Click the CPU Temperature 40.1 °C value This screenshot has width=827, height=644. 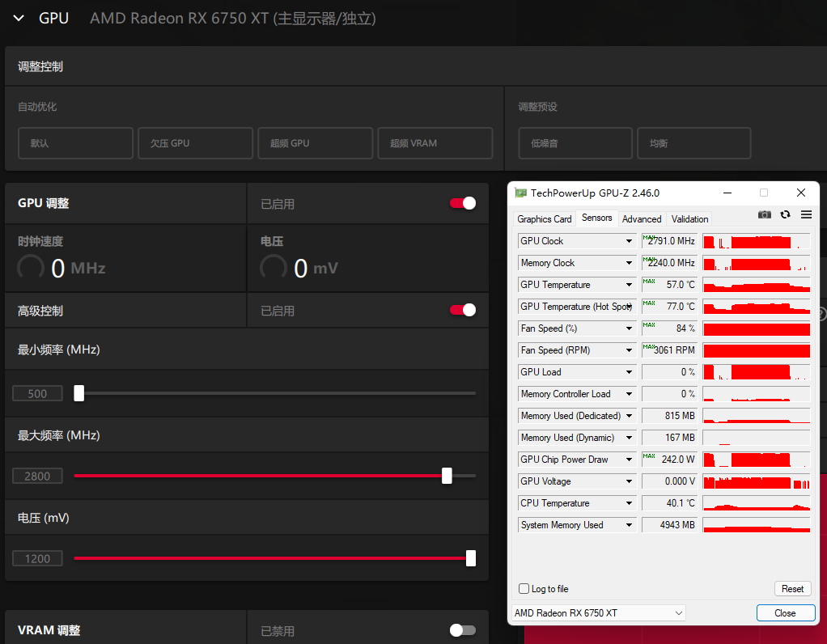(670, 504)
